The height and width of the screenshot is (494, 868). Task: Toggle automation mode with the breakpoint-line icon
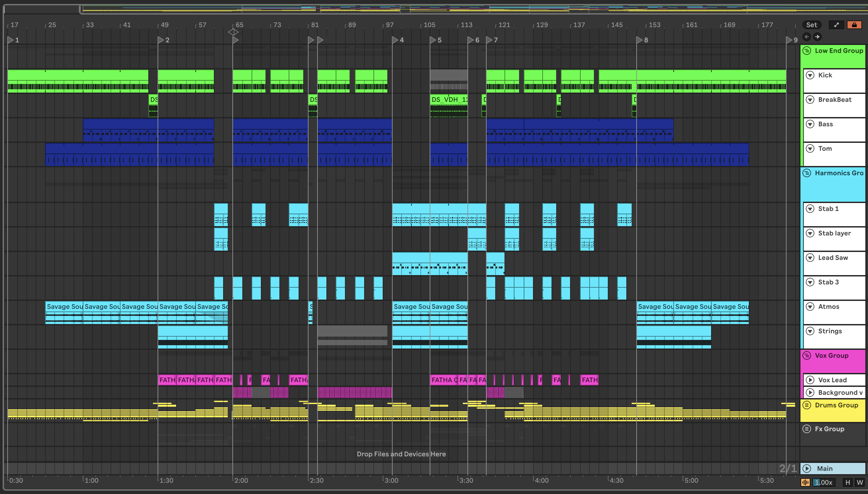836,25
